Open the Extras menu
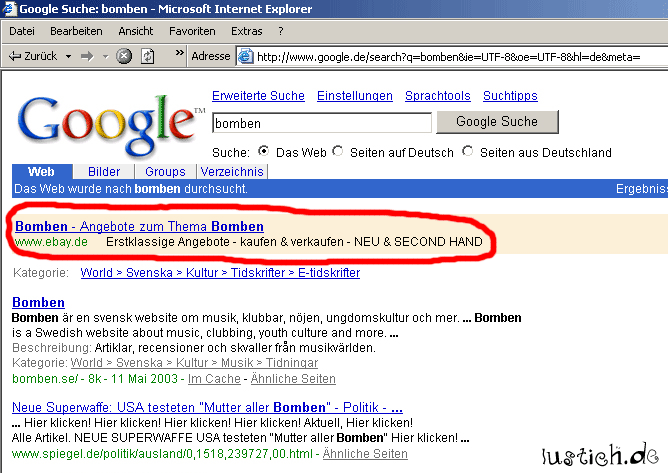 point(247,31)
